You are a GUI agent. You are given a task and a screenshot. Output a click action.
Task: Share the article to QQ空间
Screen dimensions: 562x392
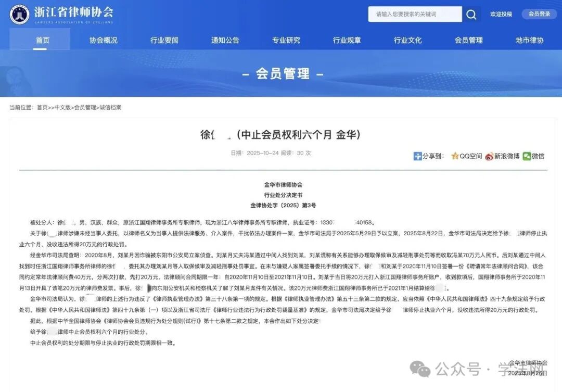click(x=467, y=156)
